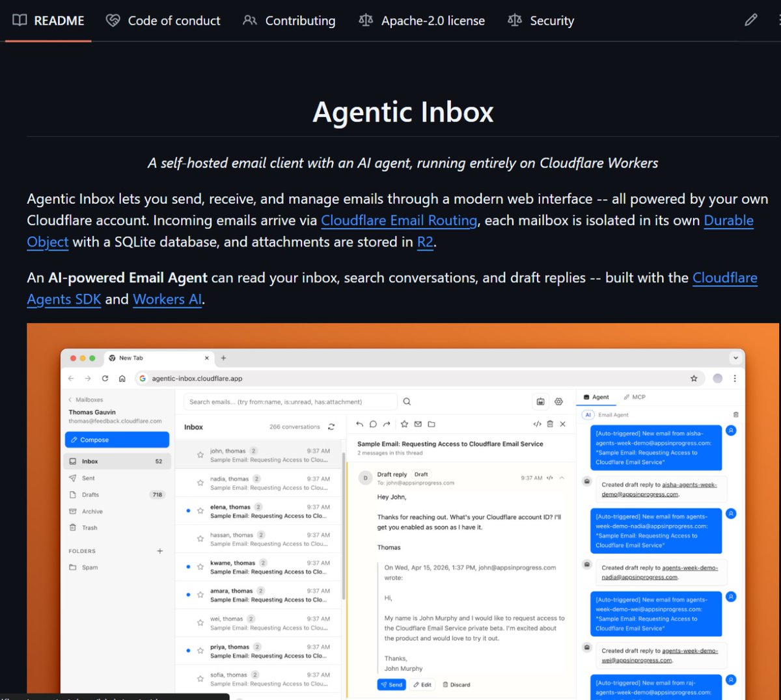Click the agentic-inbox.cloudflare.app address bar
781x700 pixels.
419,378
